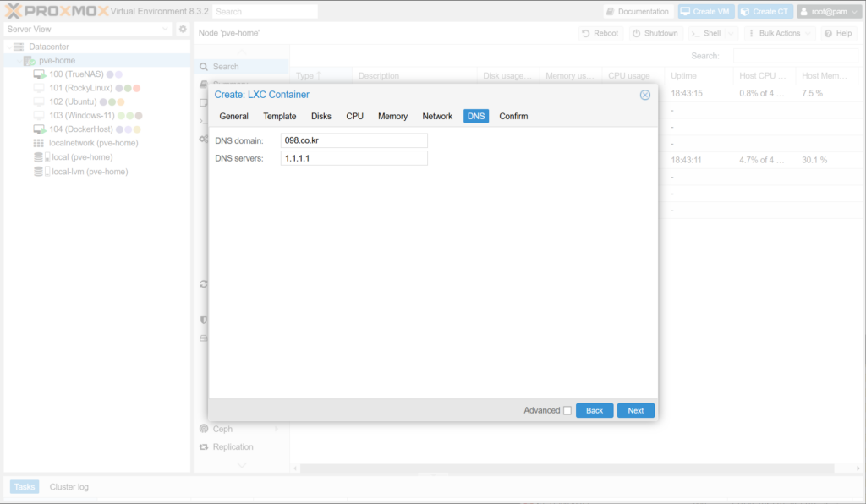The width and height of the screenshot is (866, 504).
Task: Click the Back button
Action: tap(595, 410)
